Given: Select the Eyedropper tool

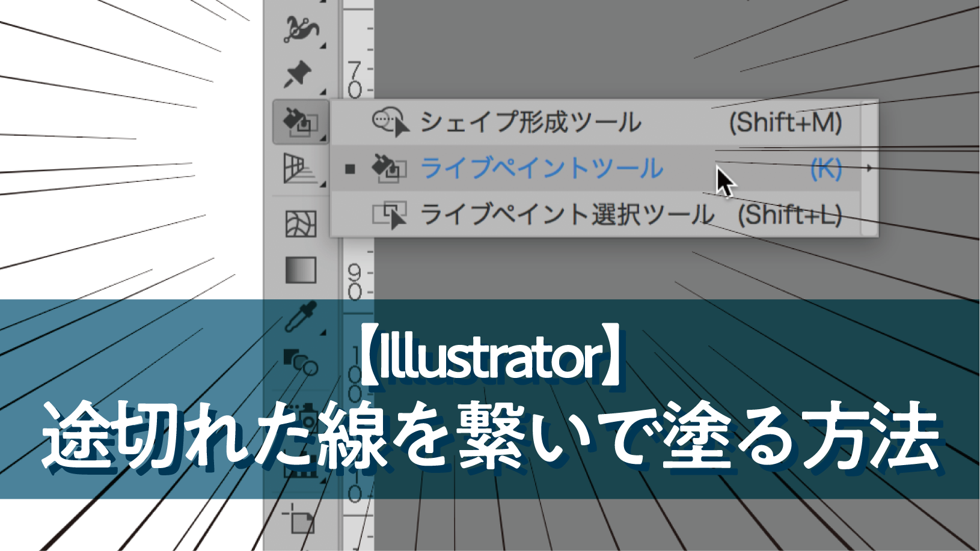Looking at the screenshot, I should (x=300, y=317).
